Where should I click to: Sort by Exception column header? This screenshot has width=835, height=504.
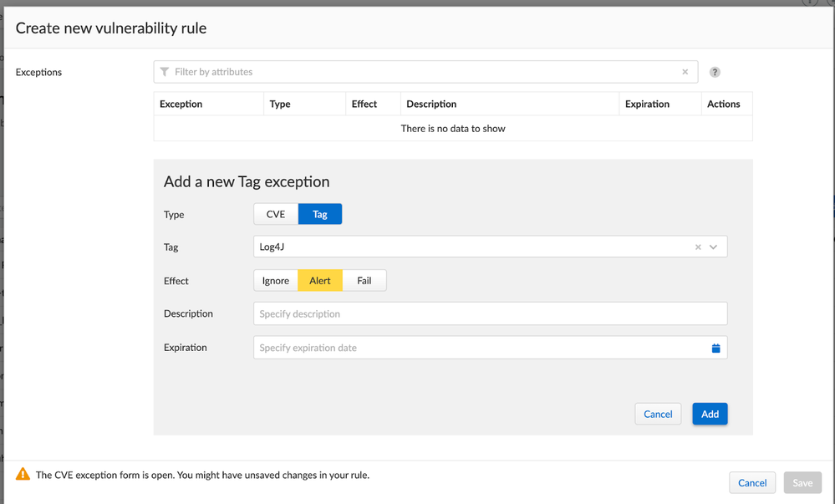[x=181, y=104]
